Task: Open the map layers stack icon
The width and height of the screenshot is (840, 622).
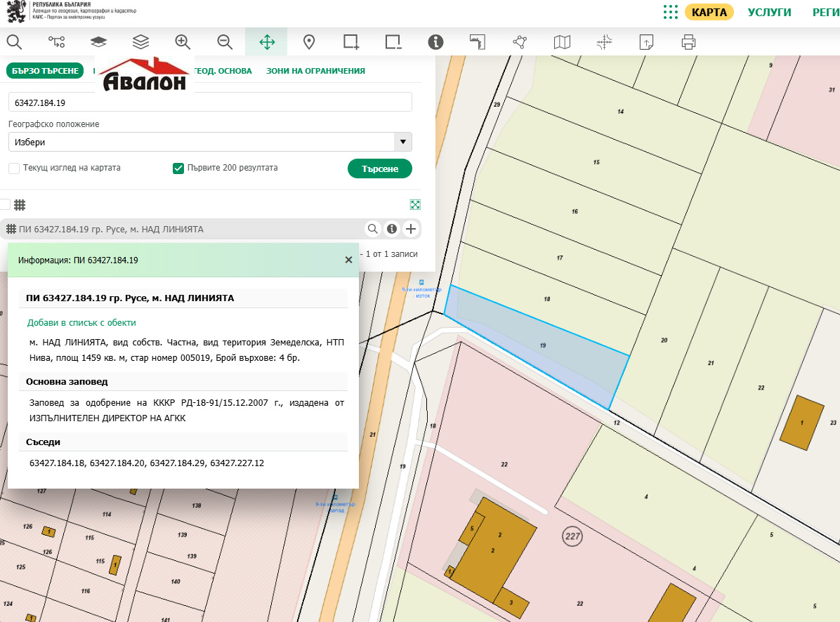Action: [140, 42]
